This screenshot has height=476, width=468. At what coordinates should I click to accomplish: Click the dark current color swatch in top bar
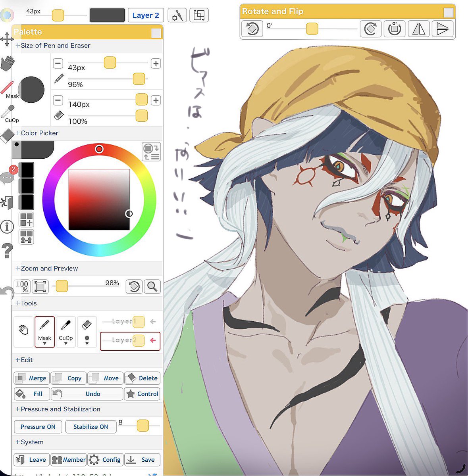[107, 15]
